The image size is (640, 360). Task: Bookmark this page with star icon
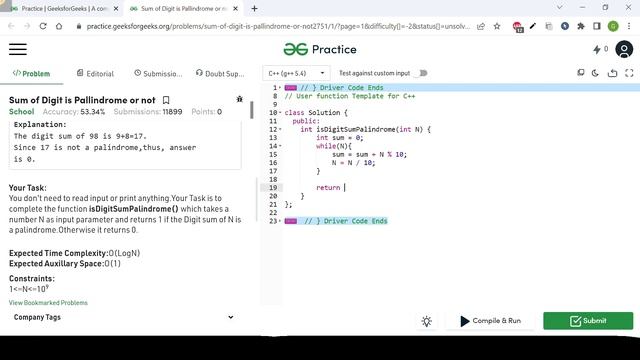pyautogui.click(x=497, y=26)
